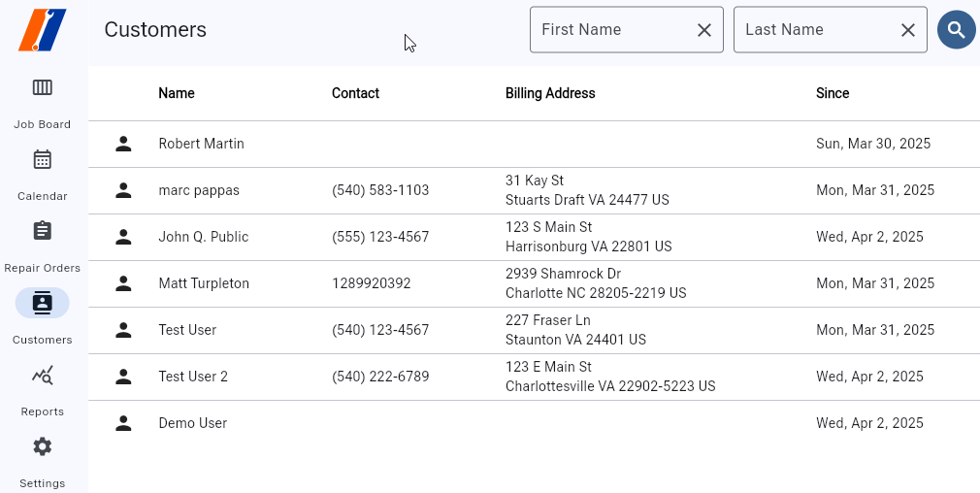This screenshot has width=980, height=493.
Task: Open Settings gear icon
Action: (x=42, y=447)
